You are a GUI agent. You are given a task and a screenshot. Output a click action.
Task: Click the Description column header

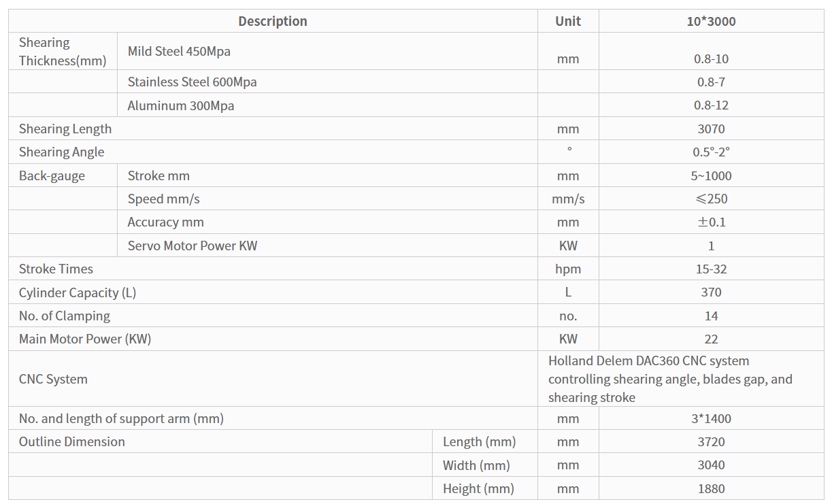[273, 21]
